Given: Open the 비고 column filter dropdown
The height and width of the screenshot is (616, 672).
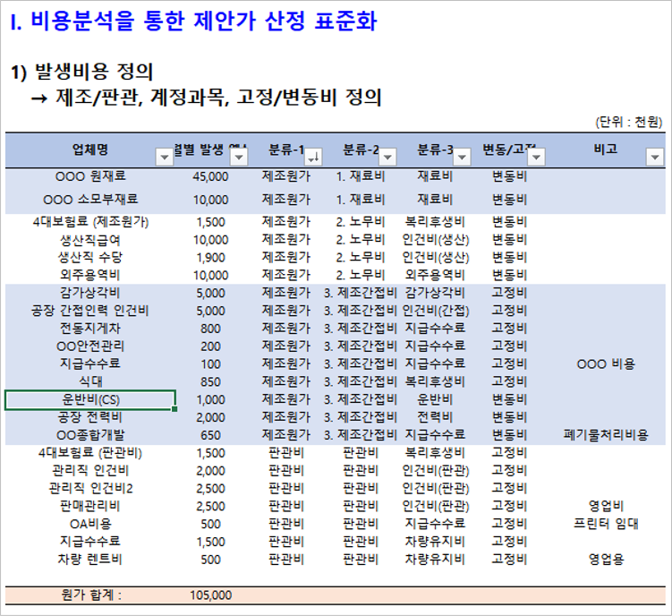Looking at the screenshot, I should 655,157.
